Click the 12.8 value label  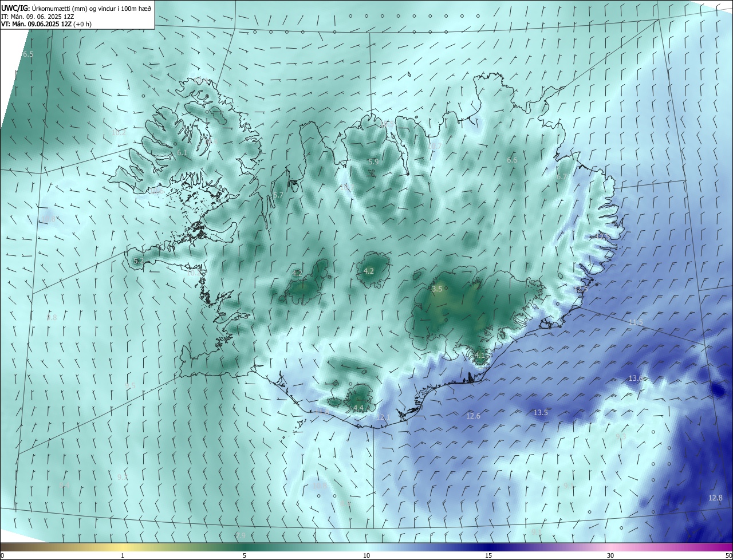pos(716,498)
